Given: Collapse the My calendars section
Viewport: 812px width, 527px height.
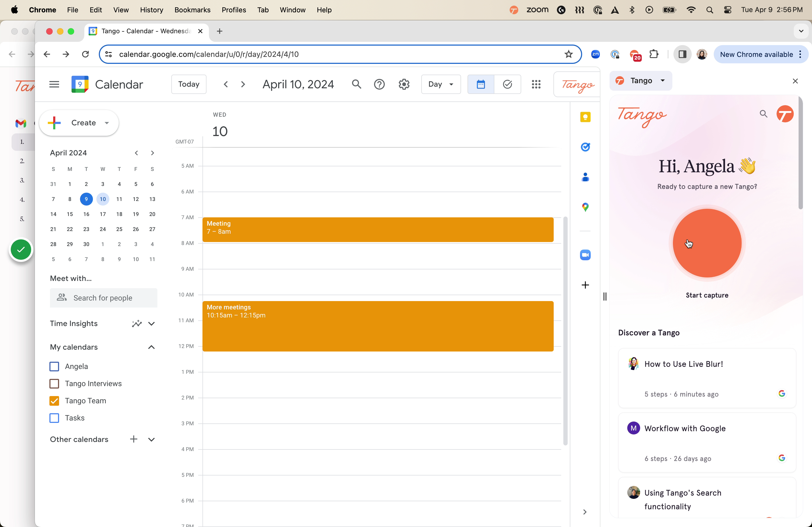Looking at the screenshot, I should [x=151, y=347].
